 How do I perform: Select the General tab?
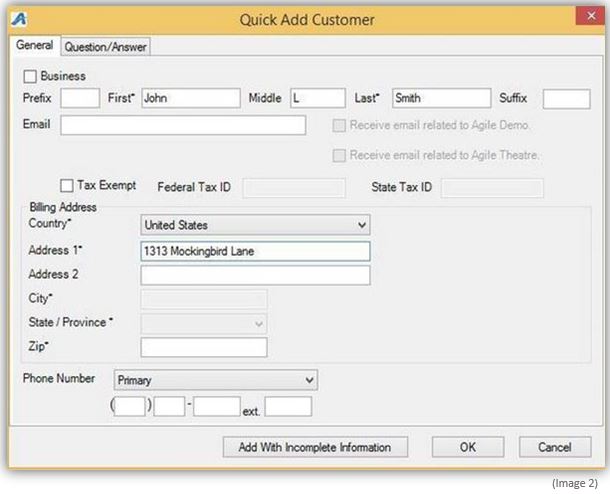pyautogui.click(x=35, y=45)
